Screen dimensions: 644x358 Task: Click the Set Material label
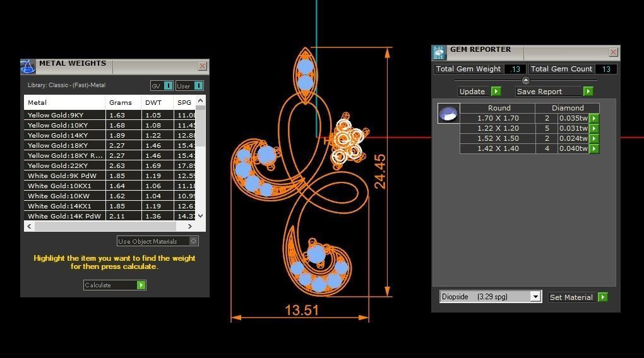571,297
